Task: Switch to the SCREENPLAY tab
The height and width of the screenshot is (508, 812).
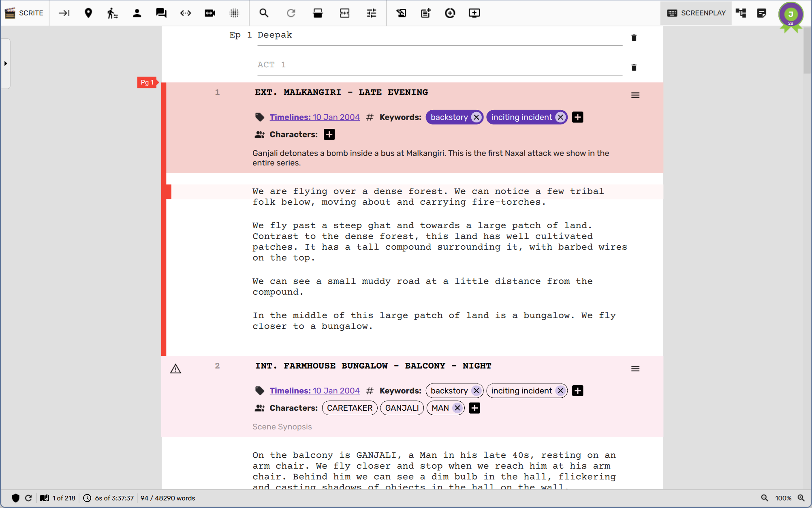Action: [x=696, y=13]
